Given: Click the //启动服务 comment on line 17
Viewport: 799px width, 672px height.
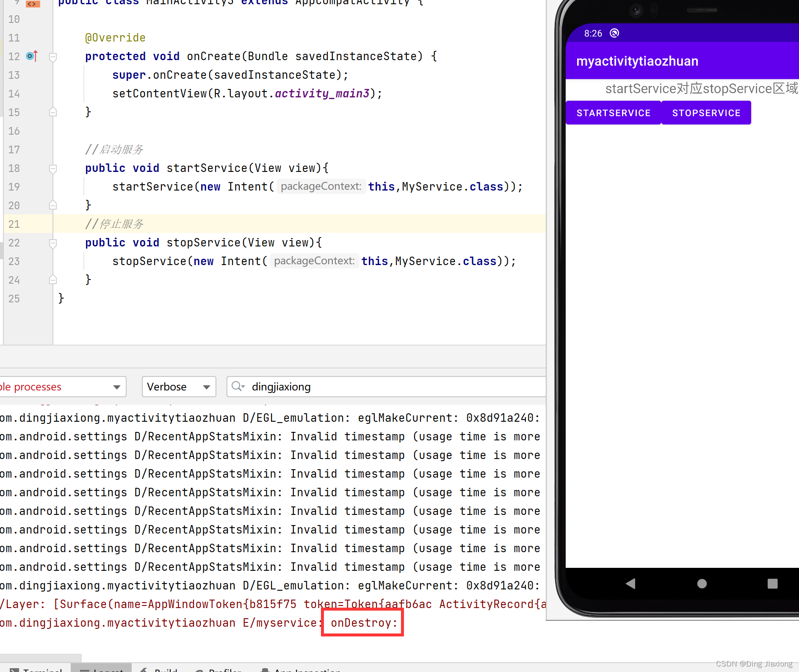Looking at the screenshot, I should [x=114, y=149].
